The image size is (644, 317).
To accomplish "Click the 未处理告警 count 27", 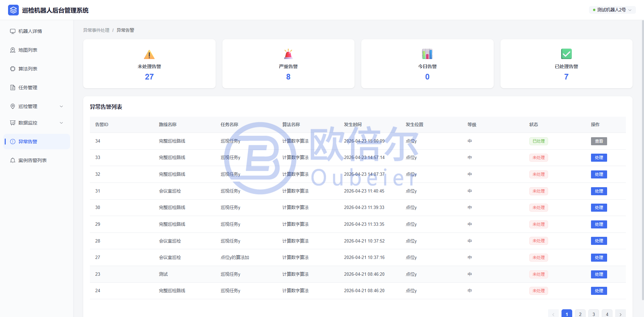I will tap(149, 77).
